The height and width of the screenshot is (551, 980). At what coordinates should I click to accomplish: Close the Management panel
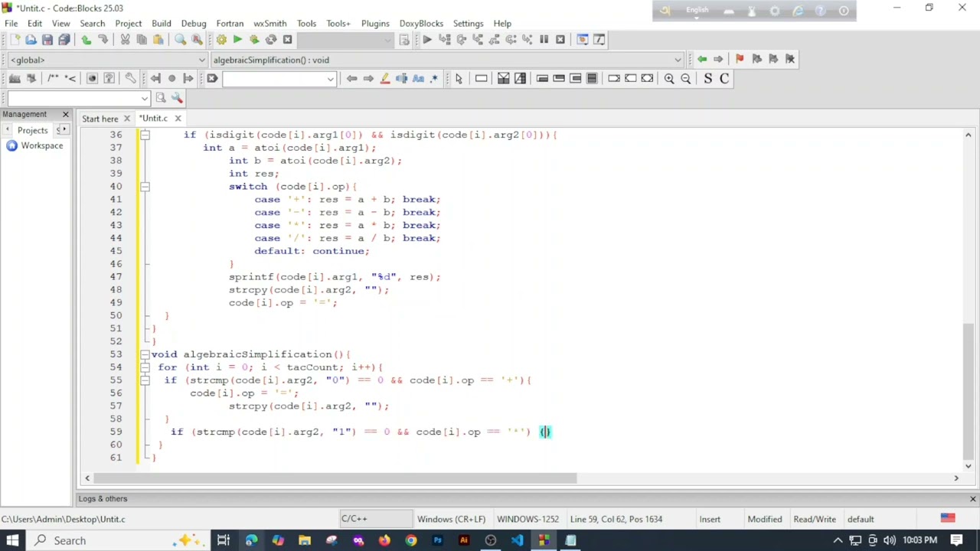[65, 115]
